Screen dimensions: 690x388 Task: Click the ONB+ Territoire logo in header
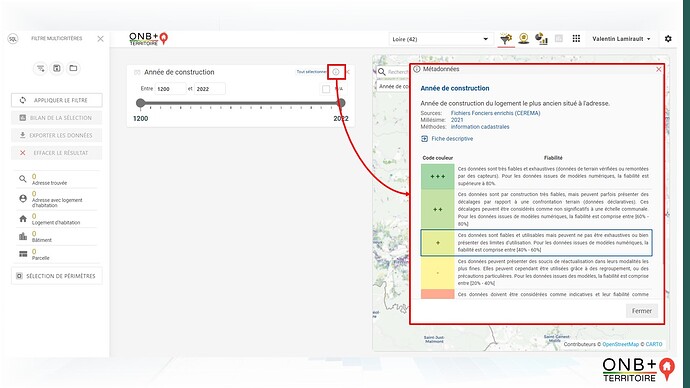pos(149,39)
